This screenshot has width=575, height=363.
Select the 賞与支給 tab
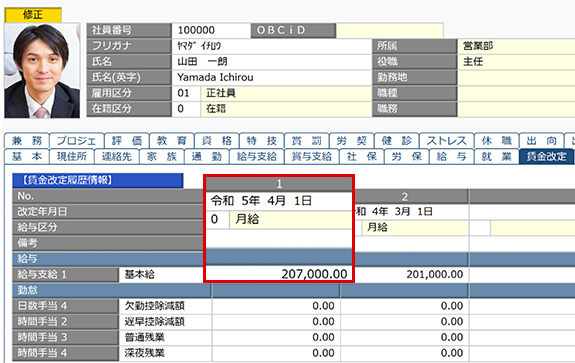(311, 157)
